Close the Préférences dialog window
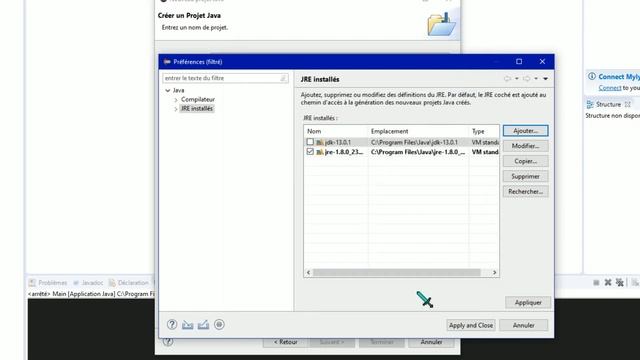640x360 pixels. pos(542,62)
